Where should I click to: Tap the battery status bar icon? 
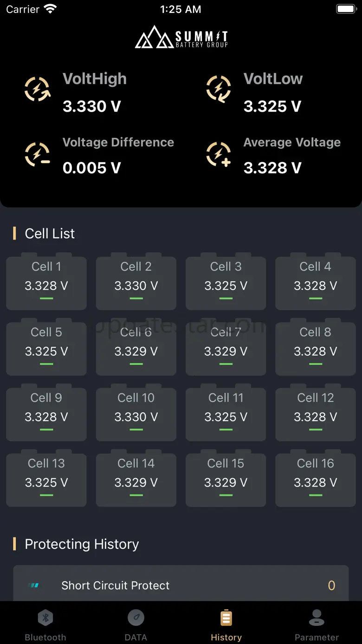pyautogui.click(x=346, y=9)
